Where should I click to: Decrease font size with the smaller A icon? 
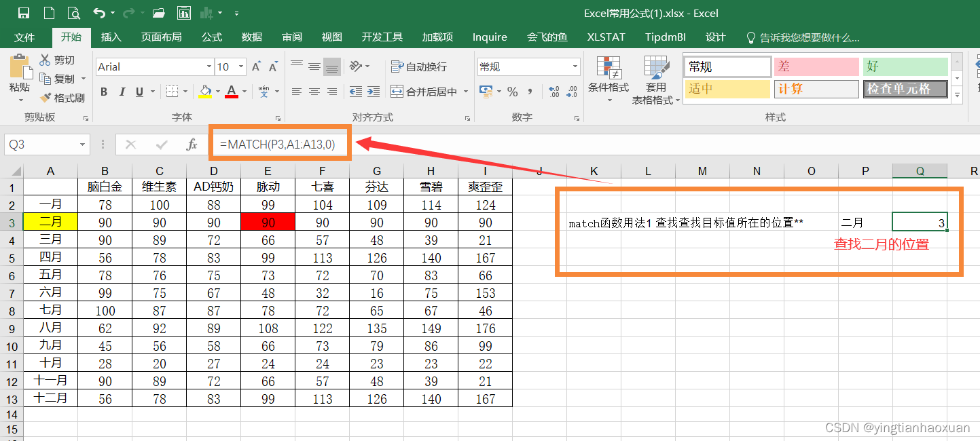pos(273,66)
